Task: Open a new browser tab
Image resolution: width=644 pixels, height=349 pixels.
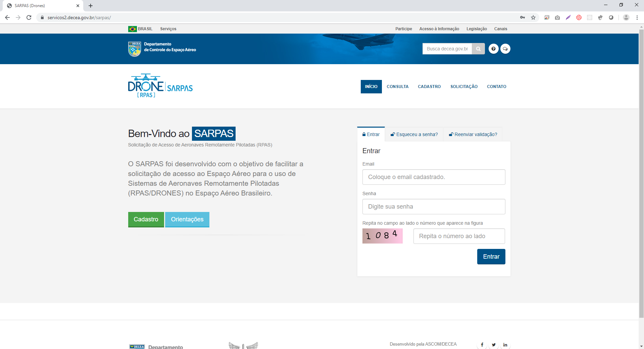Action: (91, 6)
